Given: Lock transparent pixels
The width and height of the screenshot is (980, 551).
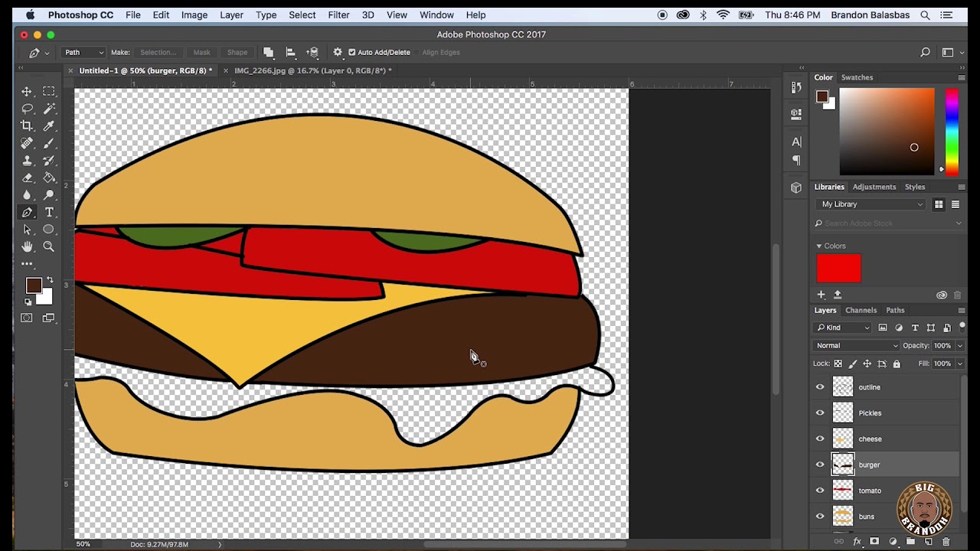Looking at the screenshot, I should point(838,364).
